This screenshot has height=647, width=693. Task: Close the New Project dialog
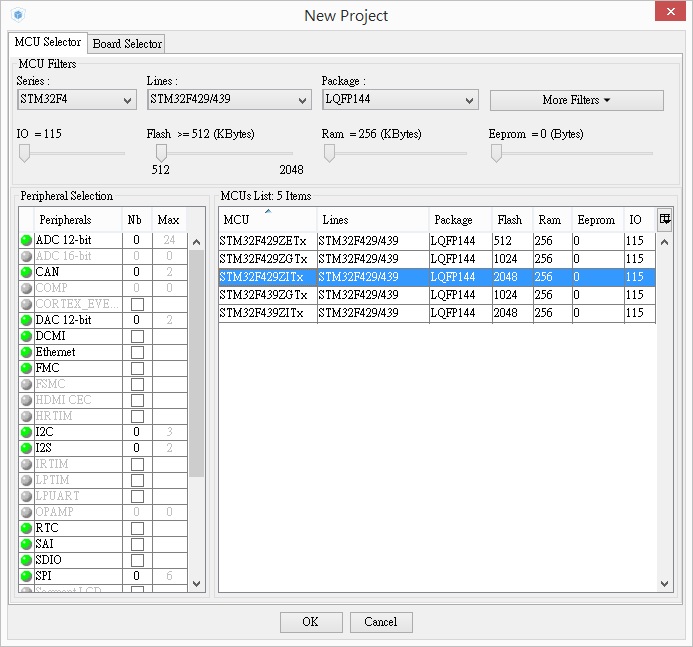pos(670,11)
